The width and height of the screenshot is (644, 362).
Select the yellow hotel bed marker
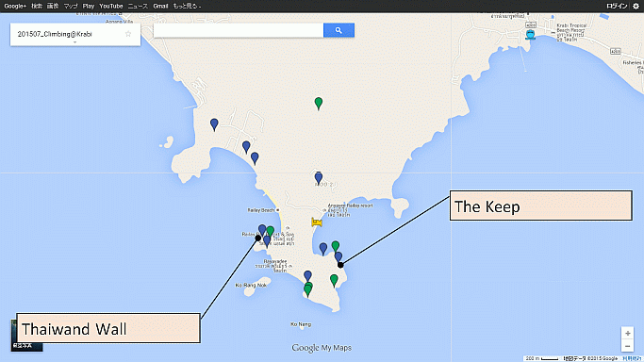point(316,222)
